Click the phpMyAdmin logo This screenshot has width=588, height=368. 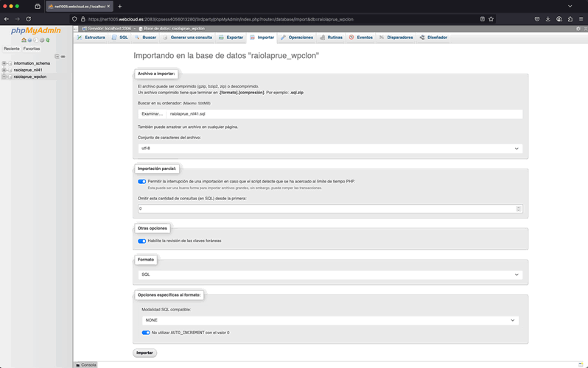pyautogui.click(x=35, y=31)
